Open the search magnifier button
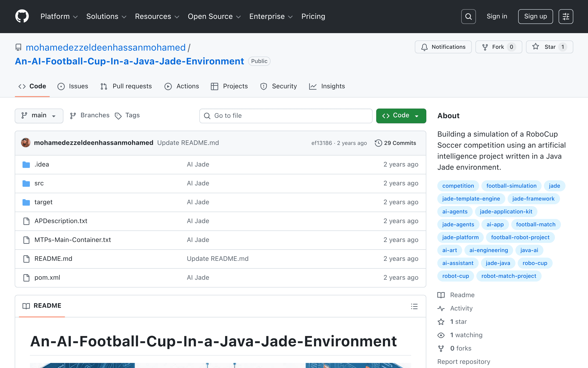This screenshot has width=588, height=368. tap(468, 17)
